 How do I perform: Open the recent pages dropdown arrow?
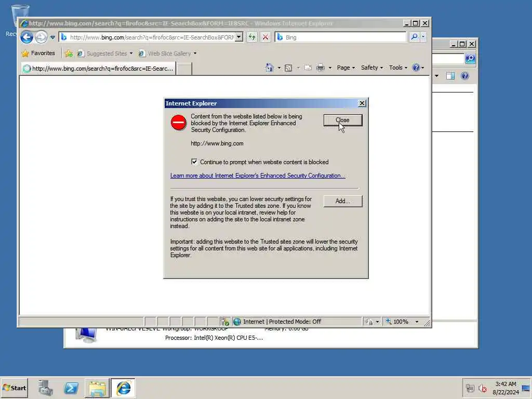click(52, 37)
